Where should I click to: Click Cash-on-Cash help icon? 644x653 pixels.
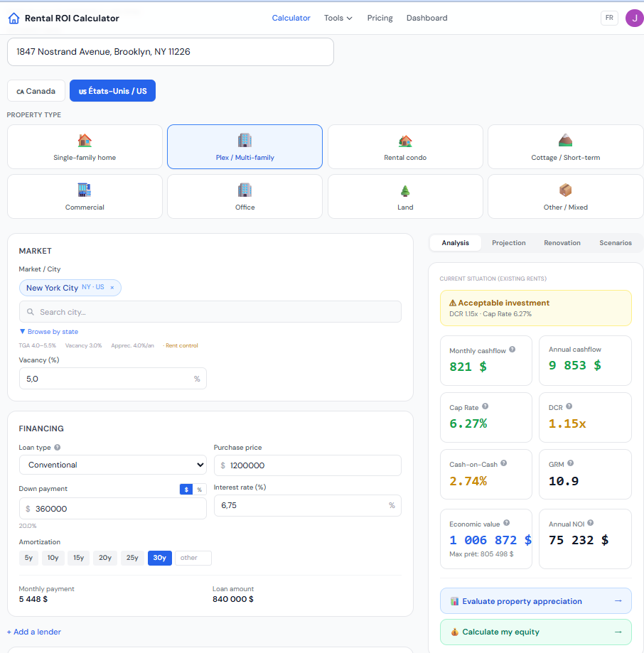coord(504,463)
